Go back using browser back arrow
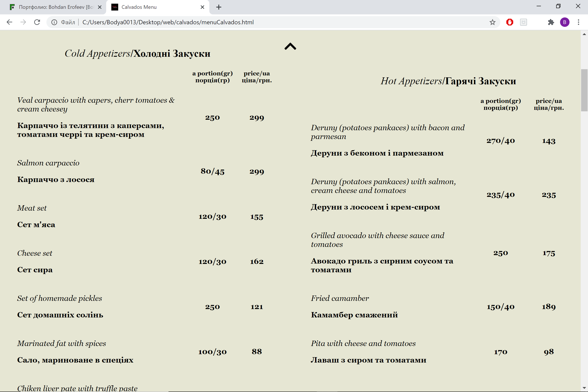 click(x=9, y=22)
